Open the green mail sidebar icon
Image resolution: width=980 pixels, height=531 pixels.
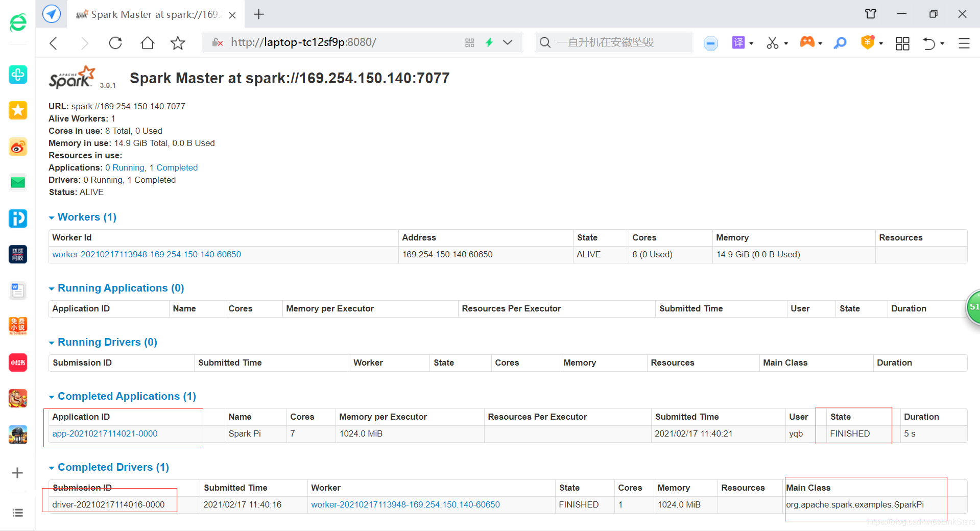(x=18, y=182)
